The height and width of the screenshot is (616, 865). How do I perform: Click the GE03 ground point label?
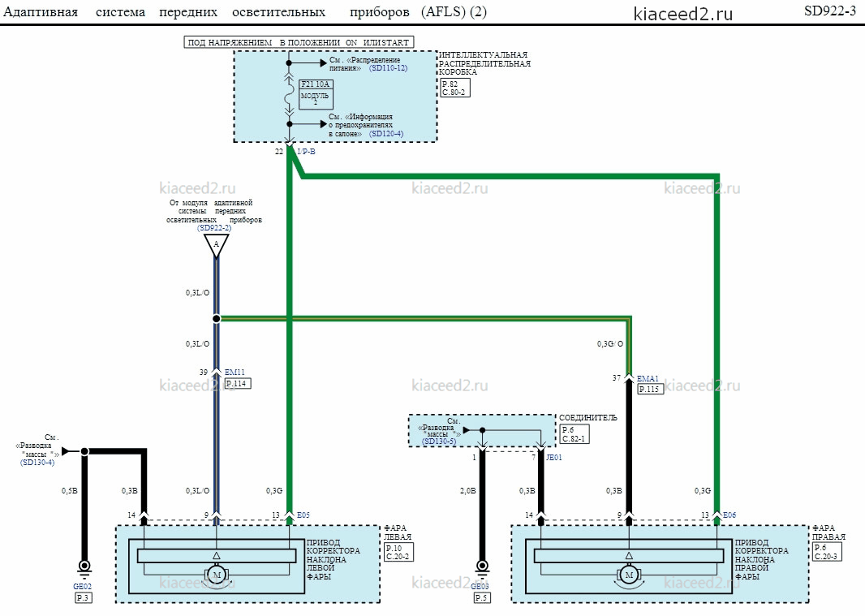coord(480,587)
